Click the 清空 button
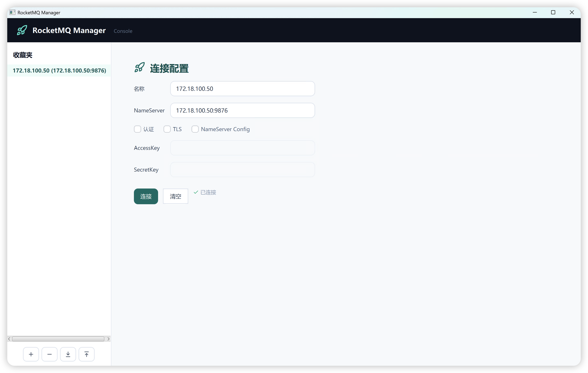Viewport: 588px width, 373px height. tap(176, 196)
